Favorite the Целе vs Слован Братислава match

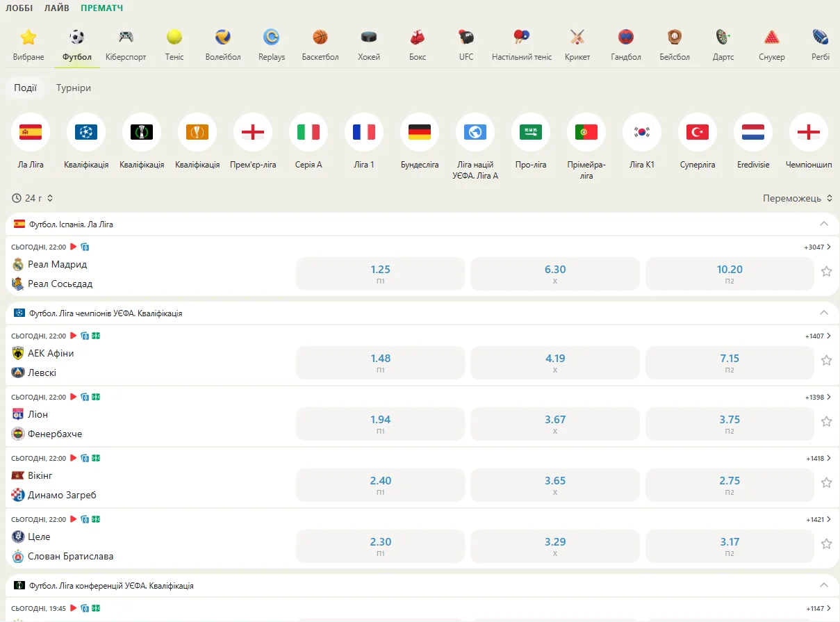pyautogui.click(x=826, y=544)
